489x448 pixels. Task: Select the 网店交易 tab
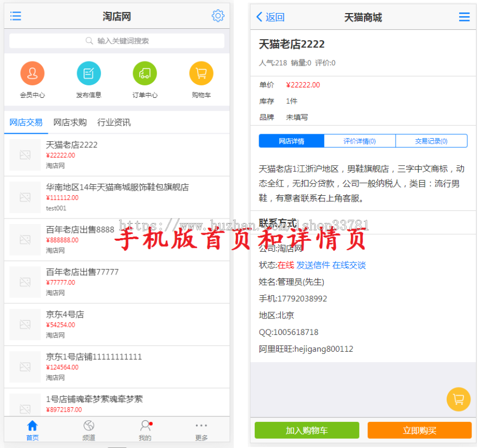(26, 122)
